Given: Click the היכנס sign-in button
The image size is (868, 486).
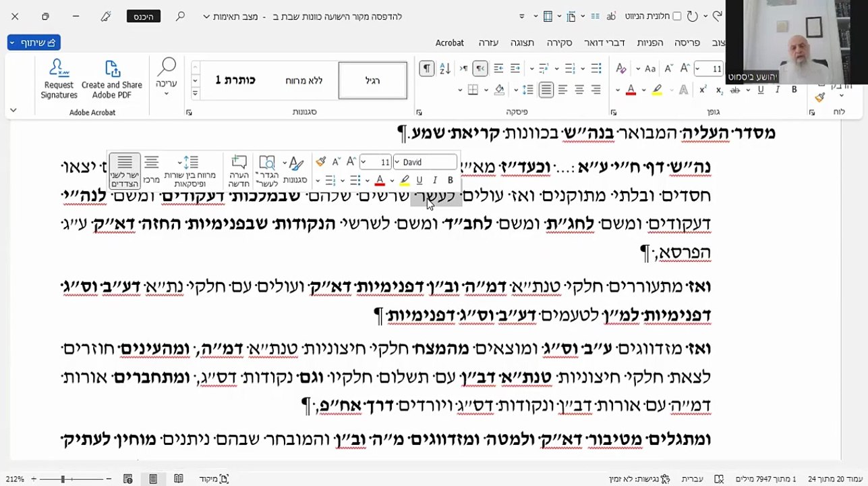Looking at the screenshot, I should point(144,16).
